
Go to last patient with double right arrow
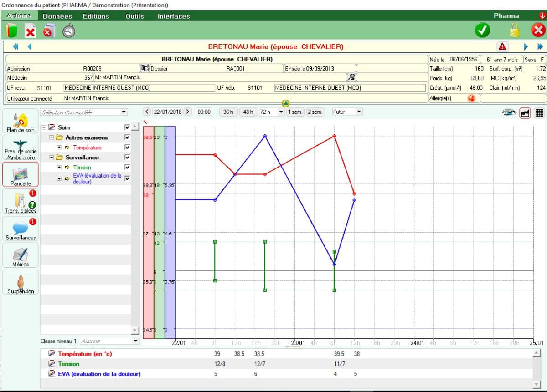click(x=540, y=46)
